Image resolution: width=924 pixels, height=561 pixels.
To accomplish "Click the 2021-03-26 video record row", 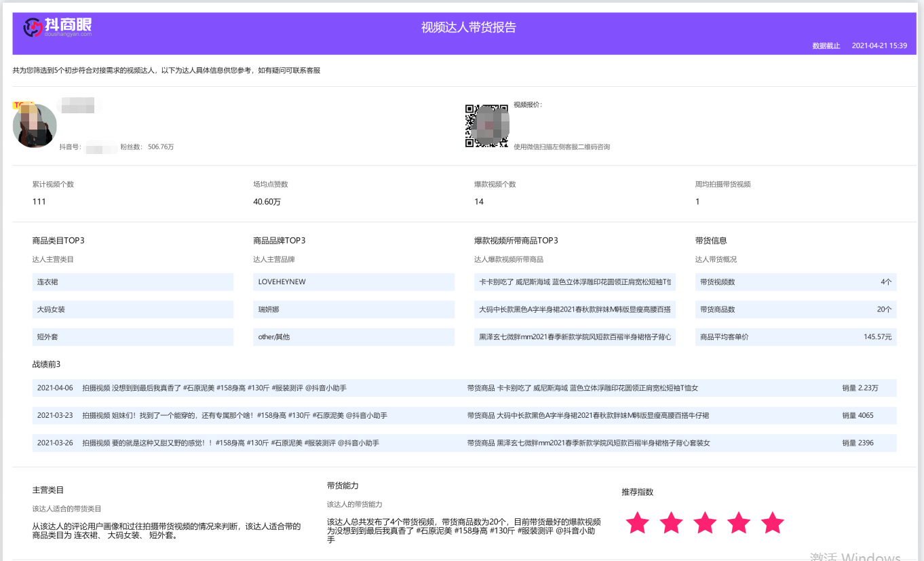I will tap(465, 443).
